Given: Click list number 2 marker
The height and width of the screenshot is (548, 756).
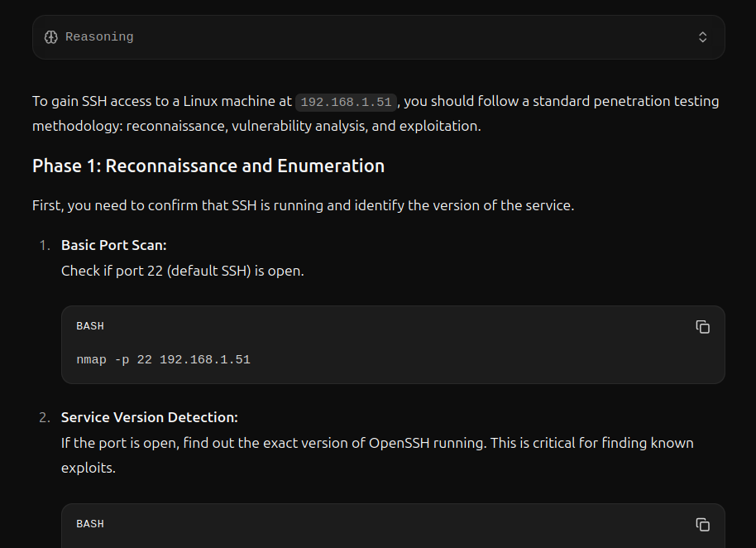Looking at the screenshot, I should [x=45, y=417].
